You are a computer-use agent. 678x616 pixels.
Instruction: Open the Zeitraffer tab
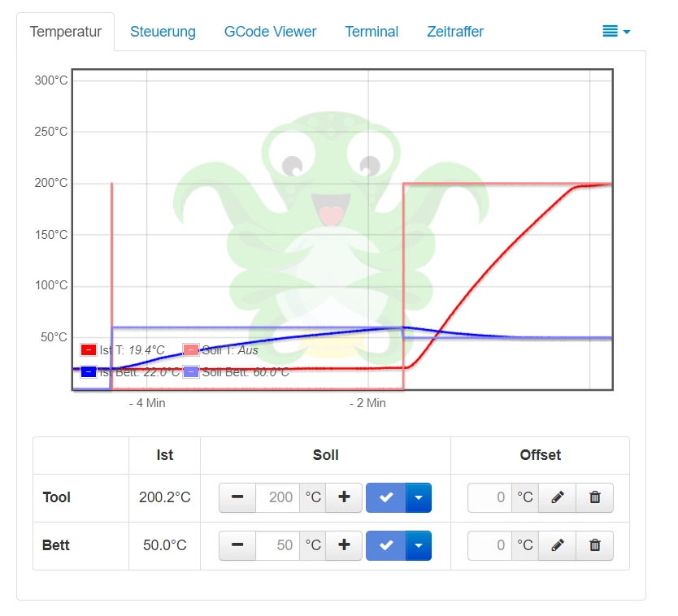click(x=455, y=32)
